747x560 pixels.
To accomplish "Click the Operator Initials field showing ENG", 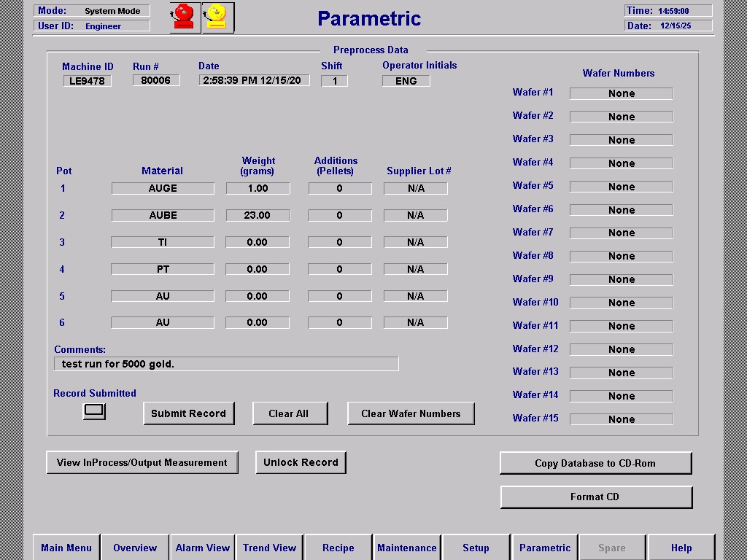I will 406,81.
